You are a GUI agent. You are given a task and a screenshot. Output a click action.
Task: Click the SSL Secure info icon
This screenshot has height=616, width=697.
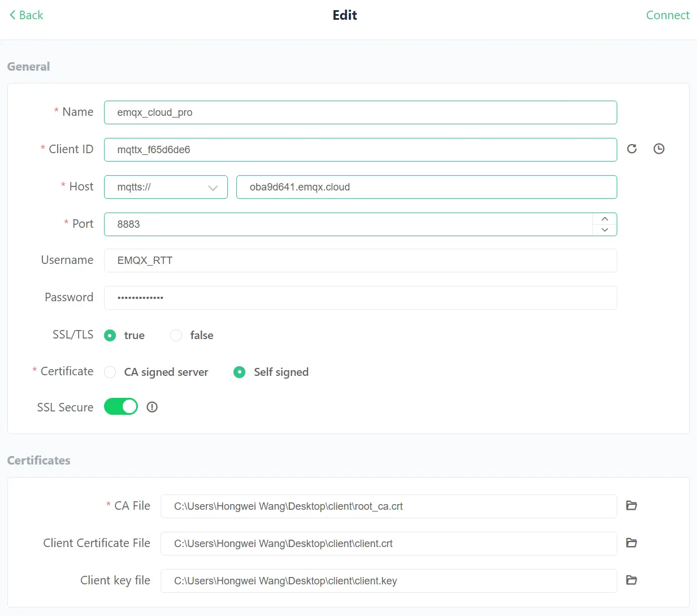152,407
